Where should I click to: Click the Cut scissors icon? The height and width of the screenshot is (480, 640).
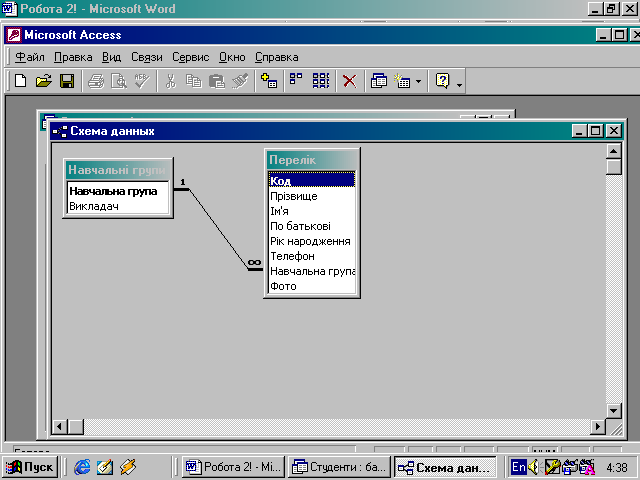coord(171,81)
